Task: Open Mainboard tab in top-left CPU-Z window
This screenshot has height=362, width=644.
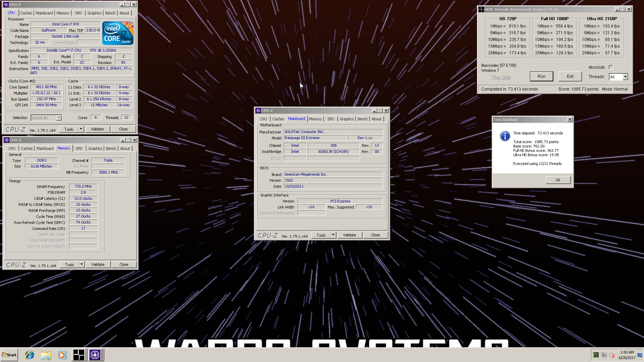Action: [x=44, y=13]
